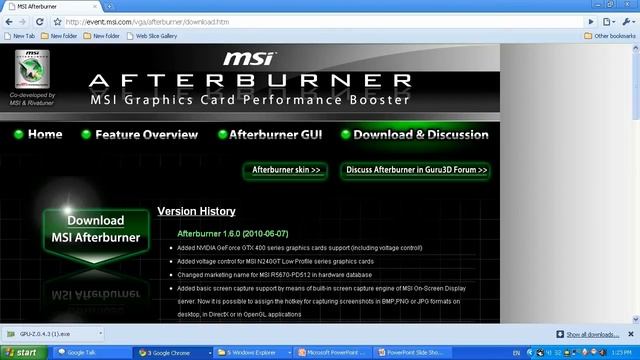Open the Feature Overview menu item
The width and height of the screenshot is (640, 360).
point(140,134)
